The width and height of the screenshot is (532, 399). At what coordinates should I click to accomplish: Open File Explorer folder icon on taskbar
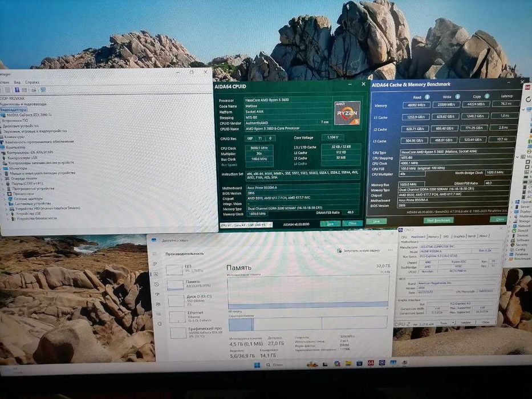348,364
